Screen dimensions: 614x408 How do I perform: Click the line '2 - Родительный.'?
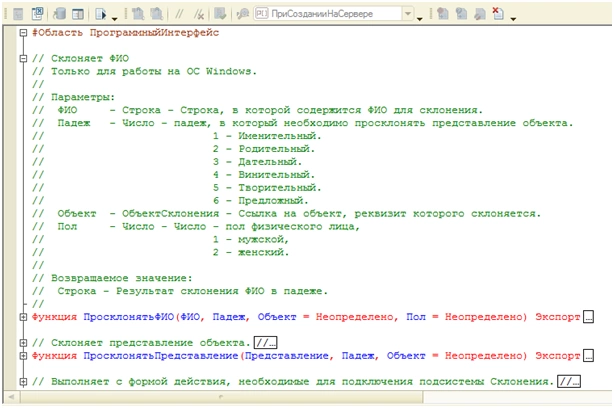264,149
